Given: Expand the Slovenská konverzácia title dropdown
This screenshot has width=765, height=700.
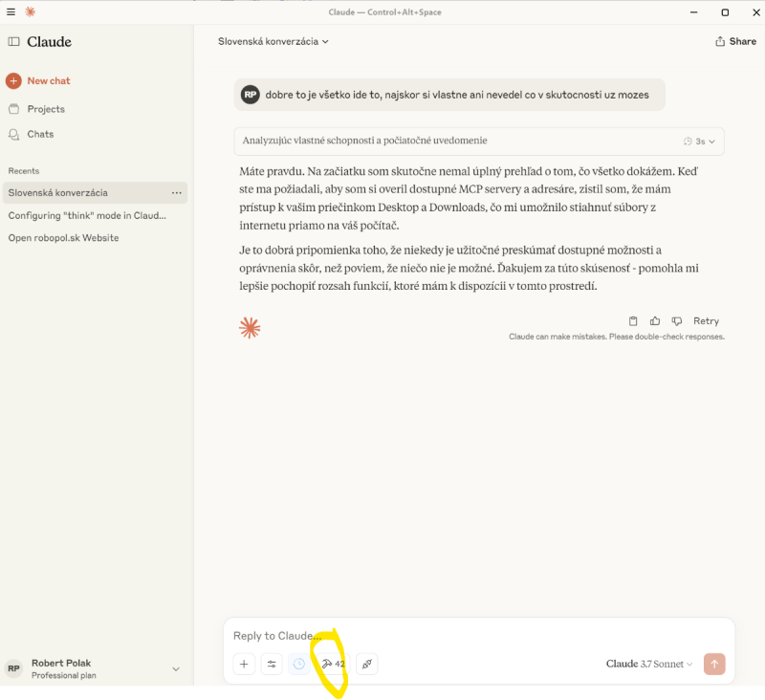Looking at the screenshot, I should click(x=273, y=41).
